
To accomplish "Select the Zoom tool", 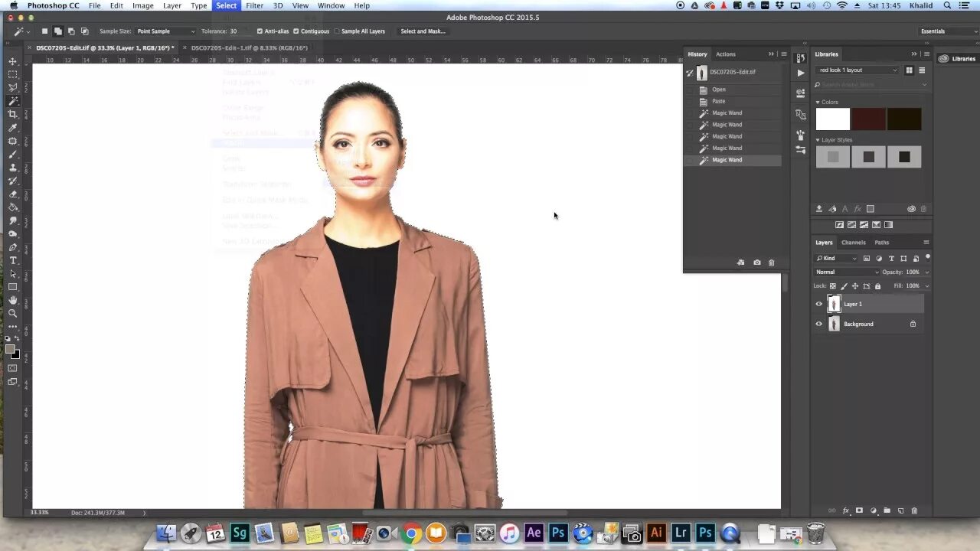I will point(12,313).
